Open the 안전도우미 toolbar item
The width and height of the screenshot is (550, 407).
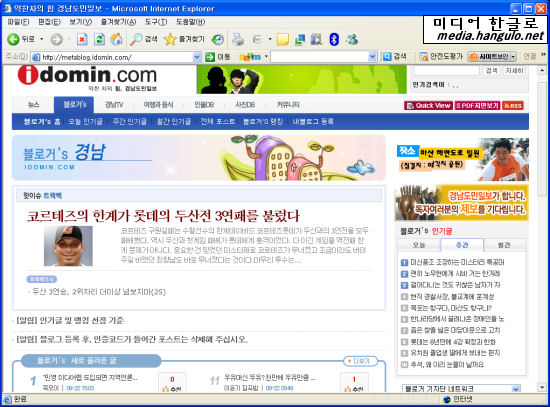pyautogui.click(x=442, y=56)
